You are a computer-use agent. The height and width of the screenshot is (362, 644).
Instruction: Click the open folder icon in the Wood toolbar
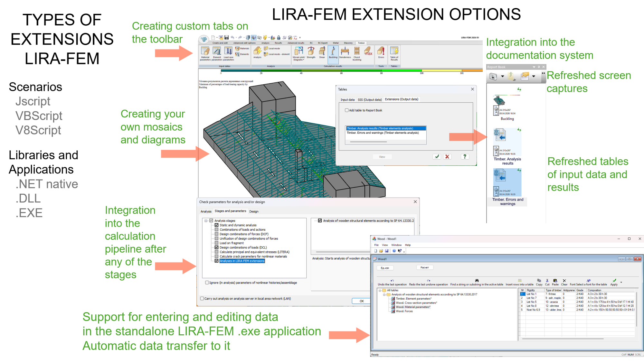(x=381, y=251)
